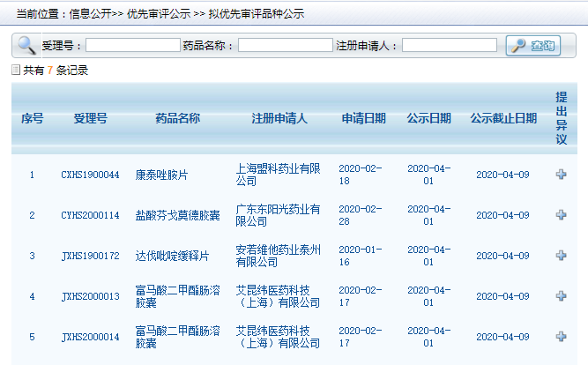Click drug name 康泰唑胺片
Viewport: 588px width, 365px height.
tap(161, 175)
